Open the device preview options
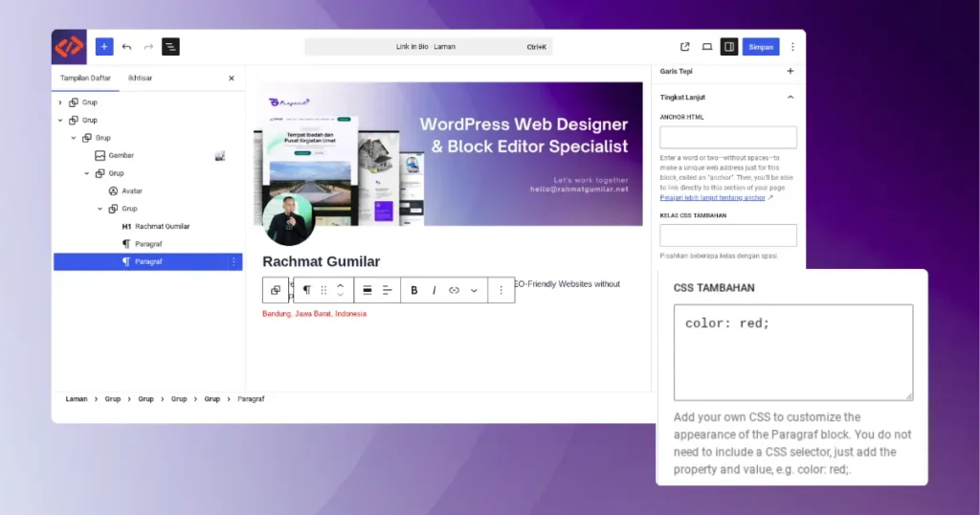This screenshot has height=515, width=980. pos(707,47)
